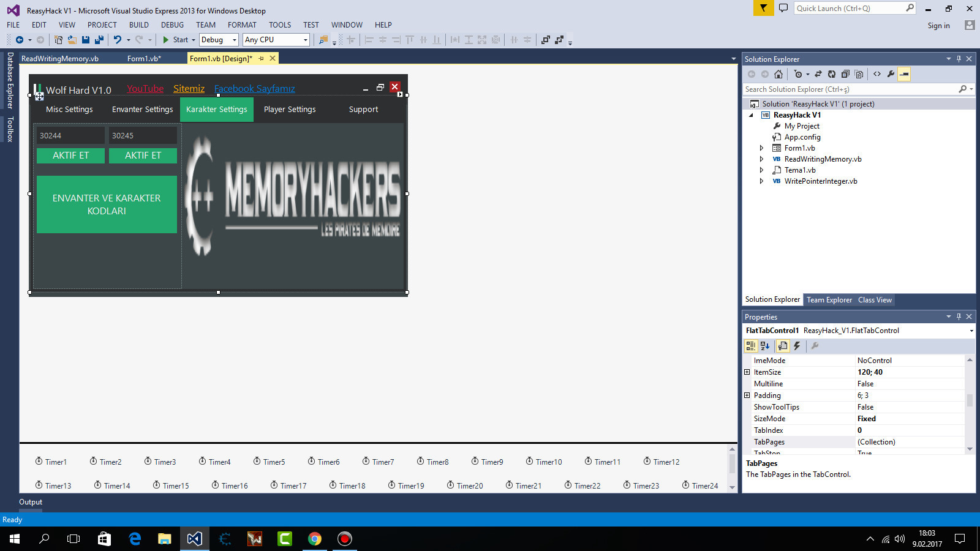Expand the ItemSize property
The height and width of the screenshot is (551, 980).
tap(747, 372)
